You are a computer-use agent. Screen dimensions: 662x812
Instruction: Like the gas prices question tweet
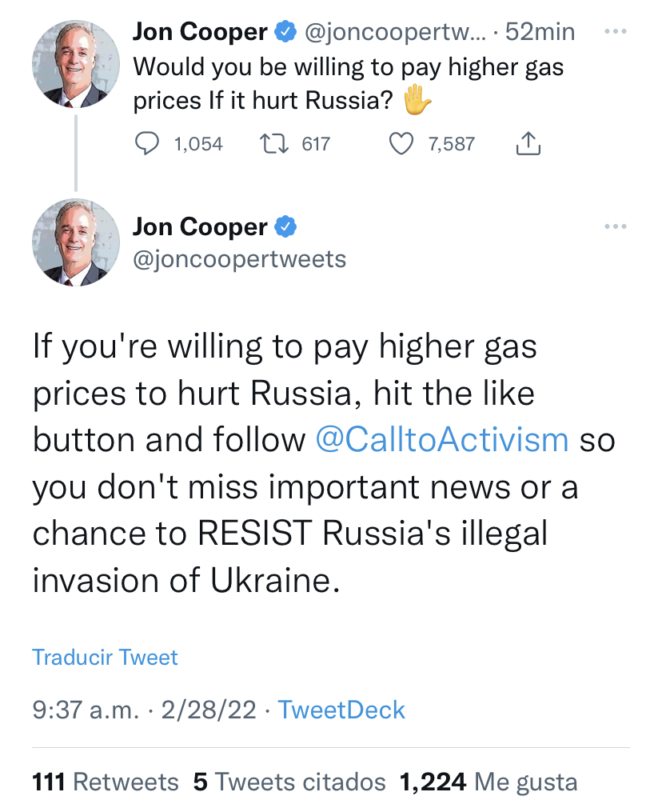(x=400, y=144)
